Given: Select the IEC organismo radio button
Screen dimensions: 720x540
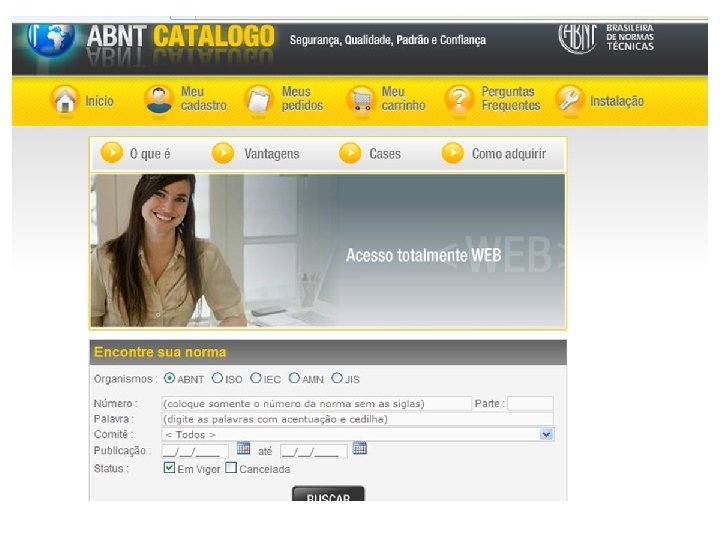Looking at the screenshot, I should pyautogui.click(x=256, y=378).
